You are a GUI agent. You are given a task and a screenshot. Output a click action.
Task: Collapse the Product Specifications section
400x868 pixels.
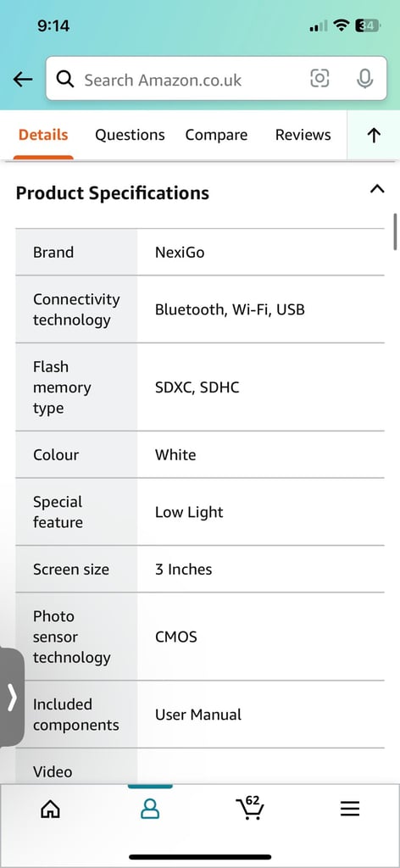click(x=377, y=189)
